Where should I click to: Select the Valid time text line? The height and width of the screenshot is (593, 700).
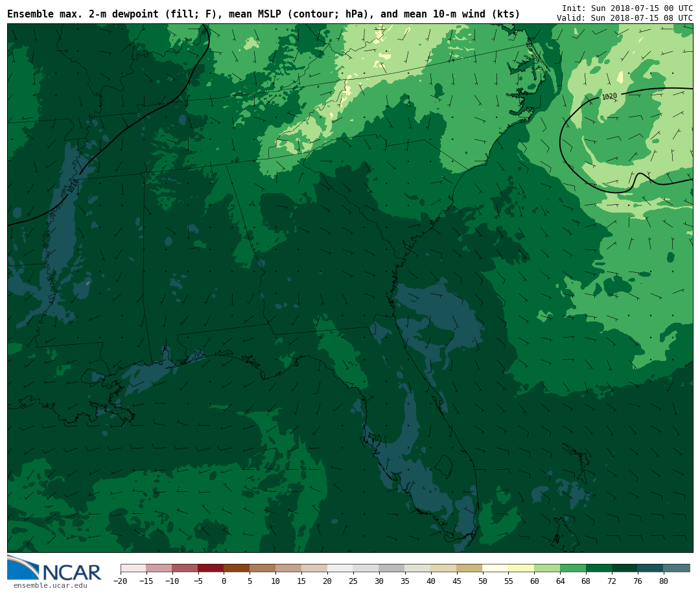(624, 18)
